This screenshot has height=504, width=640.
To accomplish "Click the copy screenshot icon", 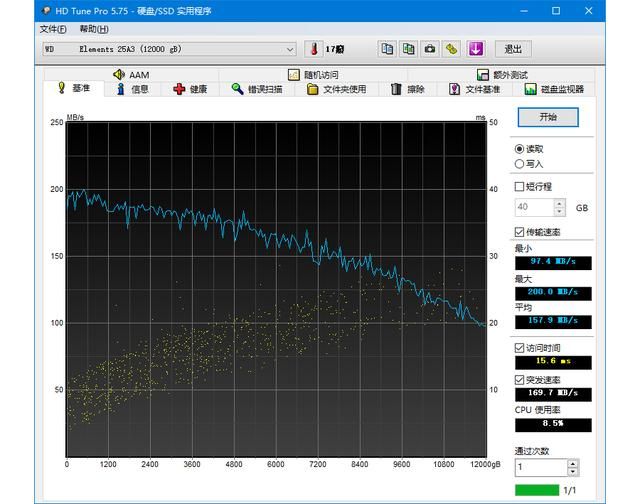I will (408, 49).
